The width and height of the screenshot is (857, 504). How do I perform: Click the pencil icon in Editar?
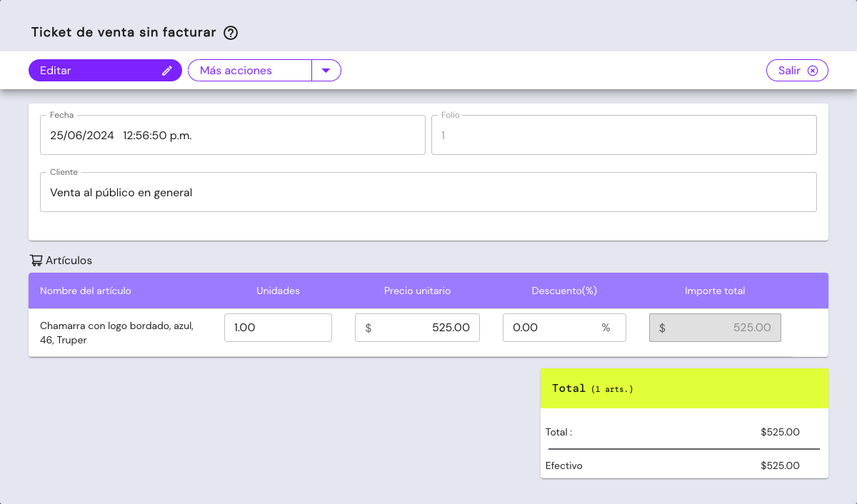tap(167, 71)
